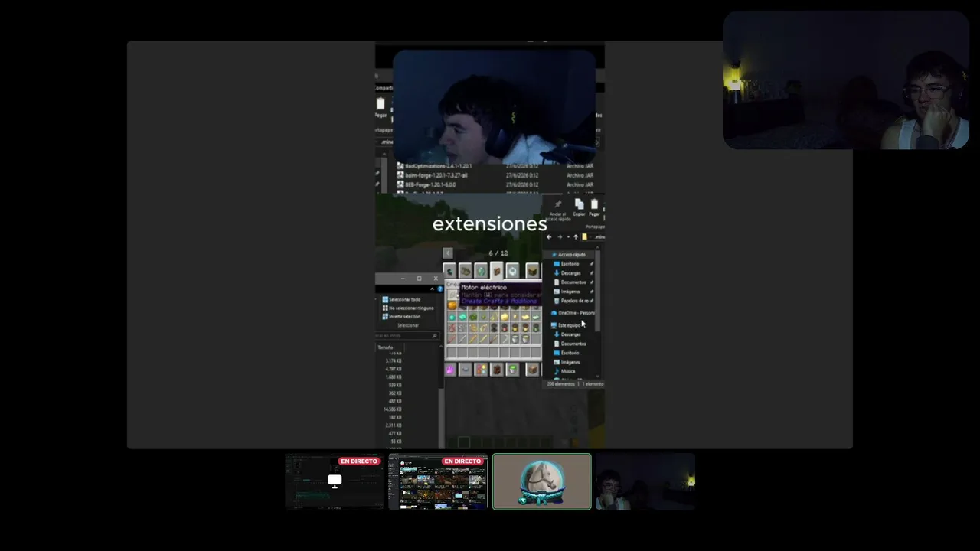Click Anclar al acceso rápido pin icon
This screenshot has width=980, height=551.
[558, 210]
